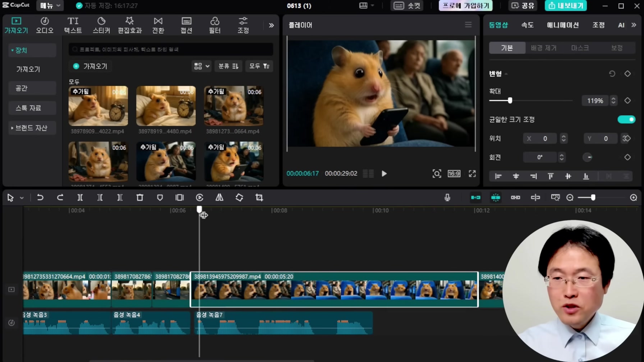Split clip at playhead with split icon
This screenshot has height=362, width=644.
pos(80,197)
